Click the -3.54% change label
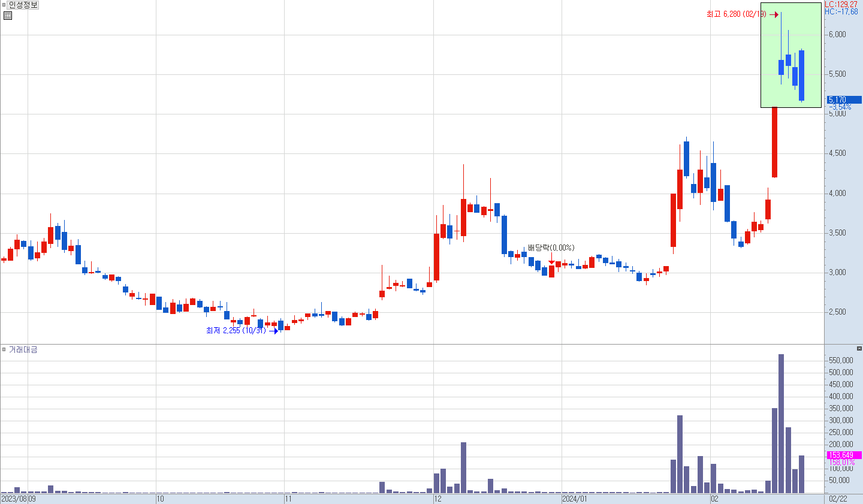 coord(840,107)
